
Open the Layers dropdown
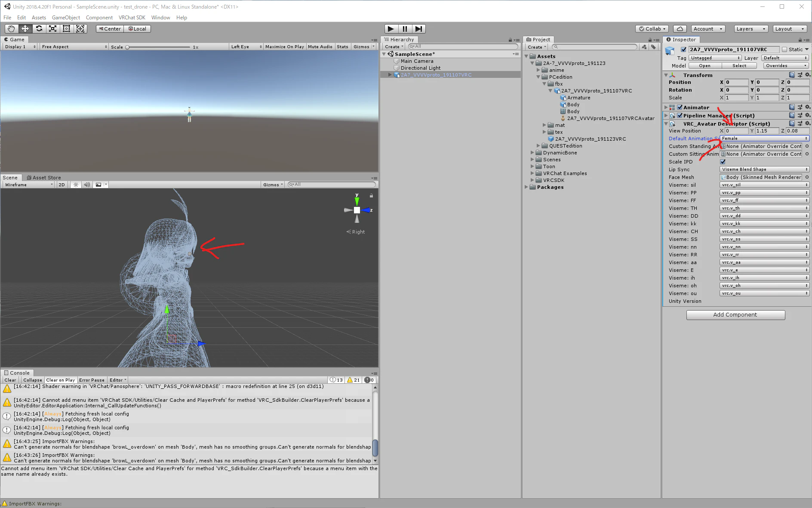(x=750, y=29)
